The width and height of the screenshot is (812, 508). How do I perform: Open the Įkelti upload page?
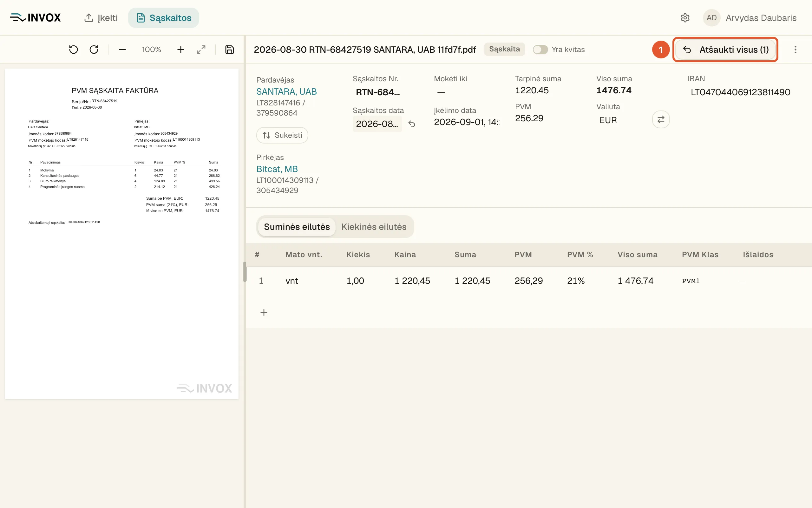[x=101, y=18]
